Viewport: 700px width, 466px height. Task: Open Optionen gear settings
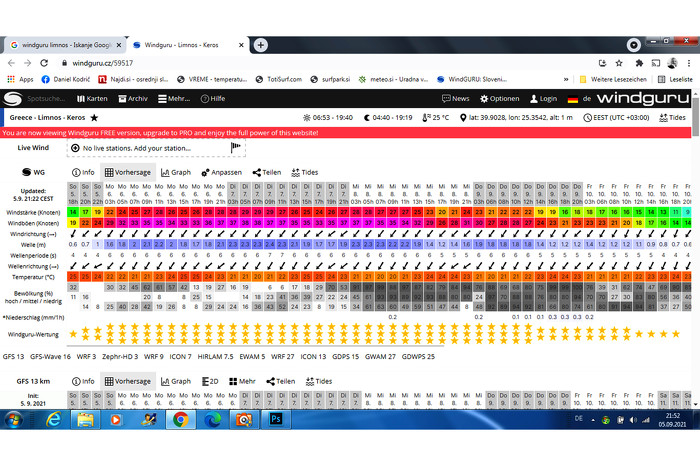500,99
